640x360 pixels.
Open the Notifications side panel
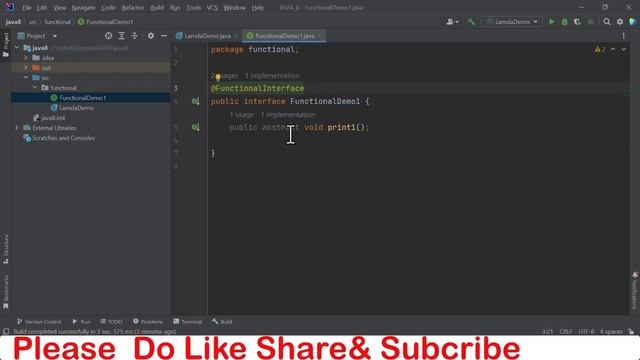coord(635,291)
